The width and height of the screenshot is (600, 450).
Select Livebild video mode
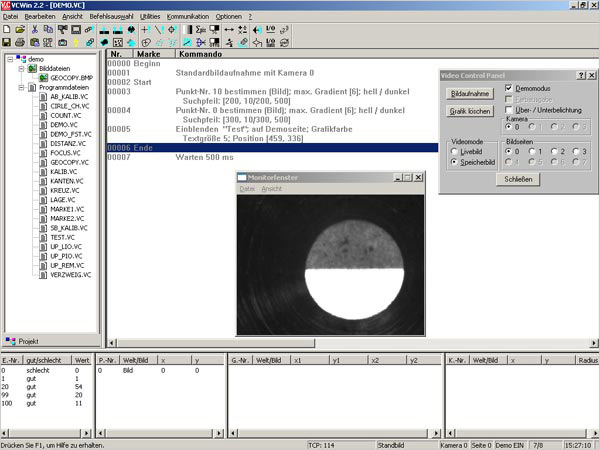pos(456,151)
